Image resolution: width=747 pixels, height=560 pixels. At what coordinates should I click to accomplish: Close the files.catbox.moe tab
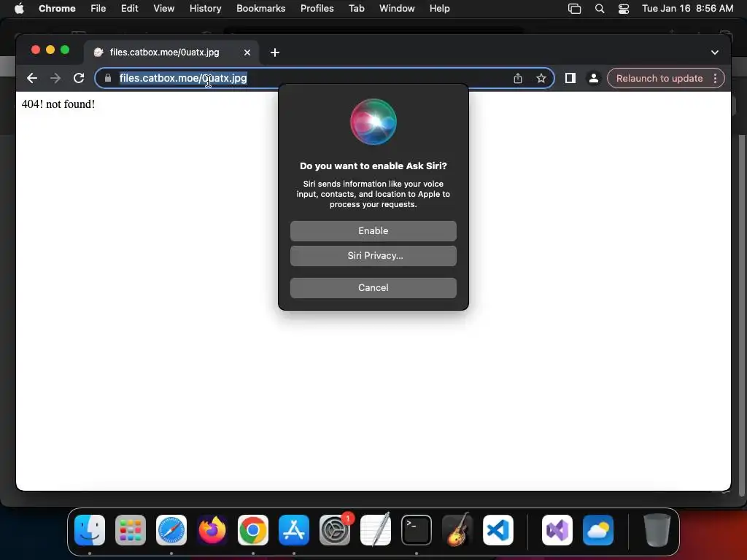[247, 52]
